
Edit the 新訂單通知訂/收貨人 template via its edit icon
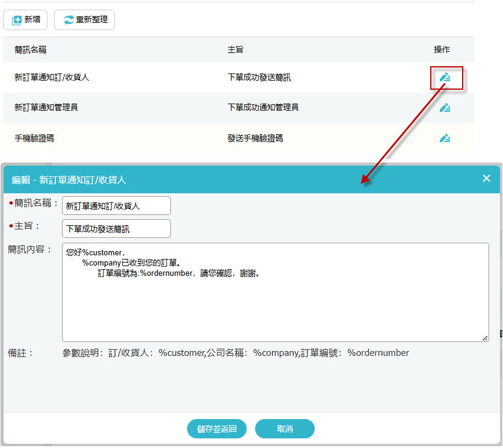[445, 77]
